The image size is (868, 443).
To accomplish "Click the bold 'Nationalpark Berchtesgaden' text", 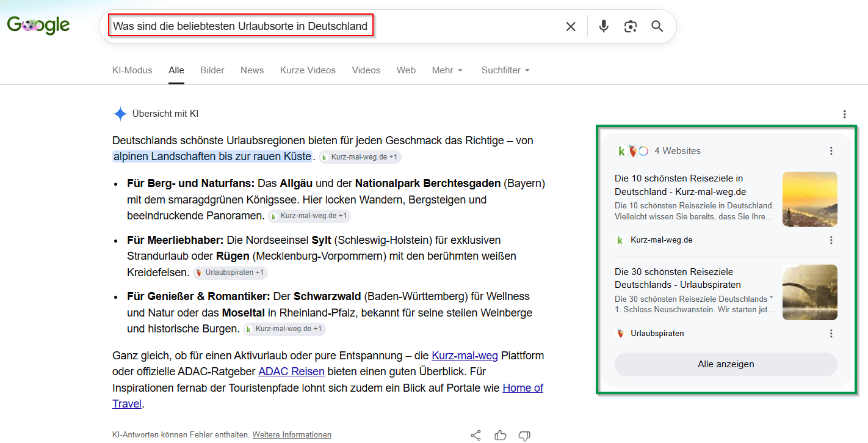I will click(x=428, y=183).
